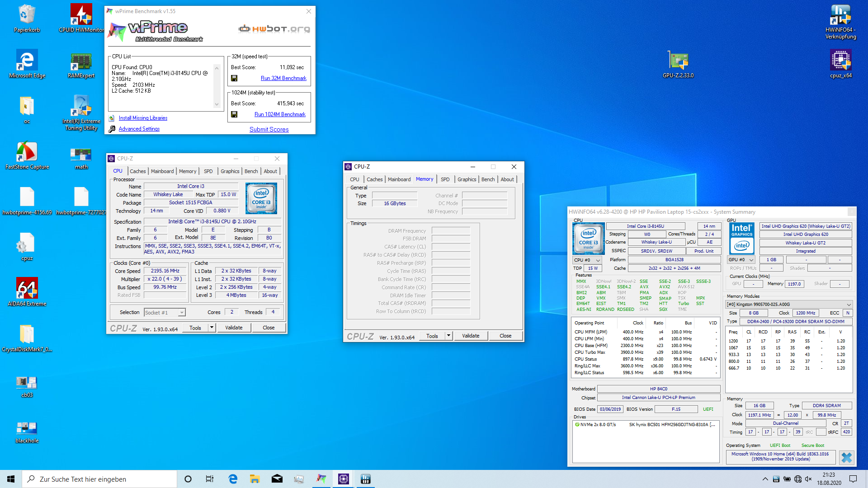Expand the GPU #0 selector in HWiNFO
Image resolution: width=868 pixels, height=488 pixels.
(x=741, y=260)
